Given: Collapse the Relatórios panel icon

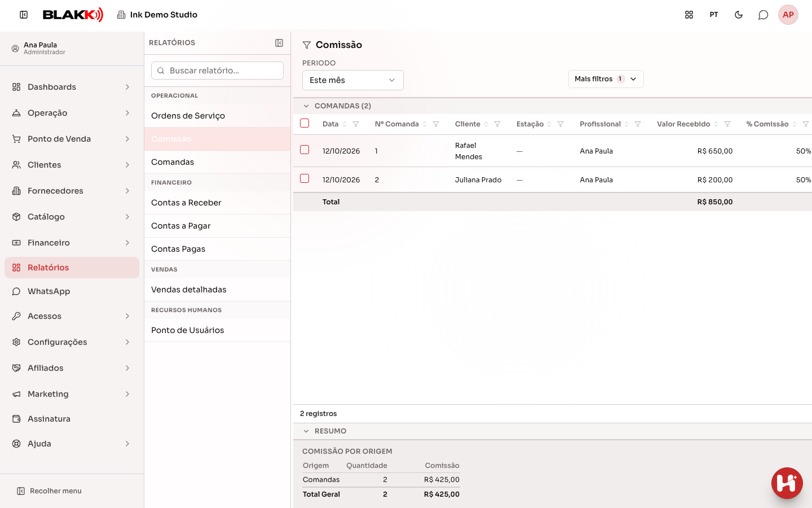Looking at the screenshot, I should (279, 43).
